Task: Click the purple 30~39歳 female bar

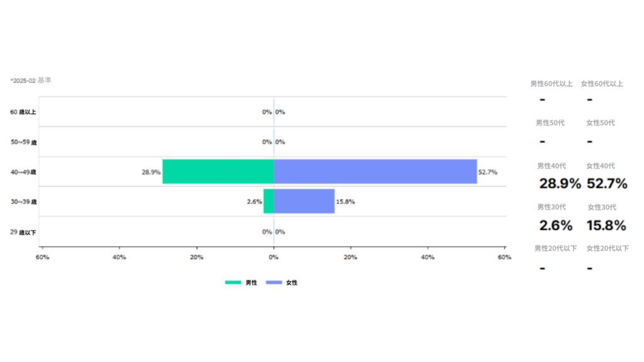Action: pyautogui.click(x=304, y=201)
